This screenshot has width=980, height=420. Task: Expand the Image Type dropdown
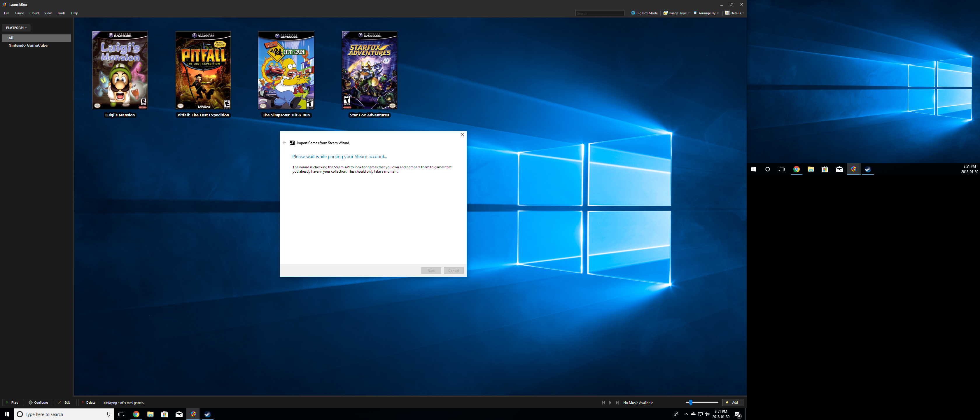(676, 13)
